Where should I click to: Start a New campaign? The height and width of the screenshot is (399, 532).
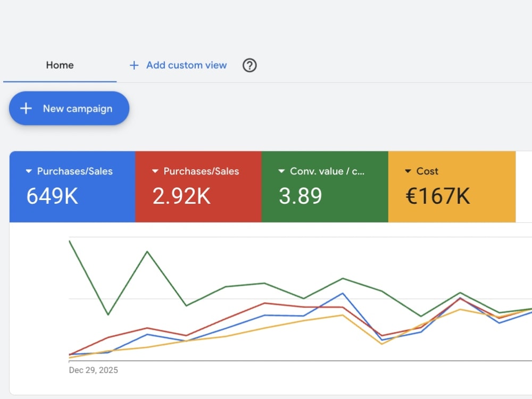(x=69, y=108)
